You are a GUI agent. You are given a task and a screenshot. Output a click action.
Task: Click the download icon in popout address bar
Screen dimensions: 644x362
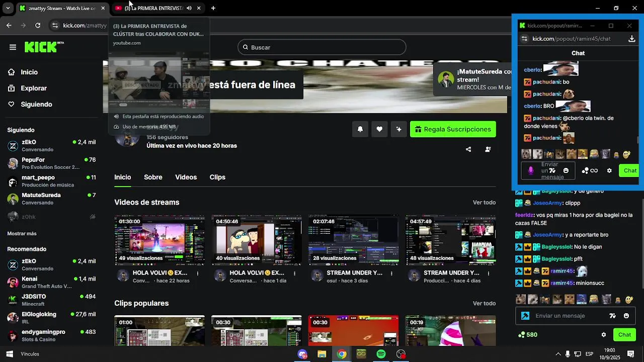[632, 39]
